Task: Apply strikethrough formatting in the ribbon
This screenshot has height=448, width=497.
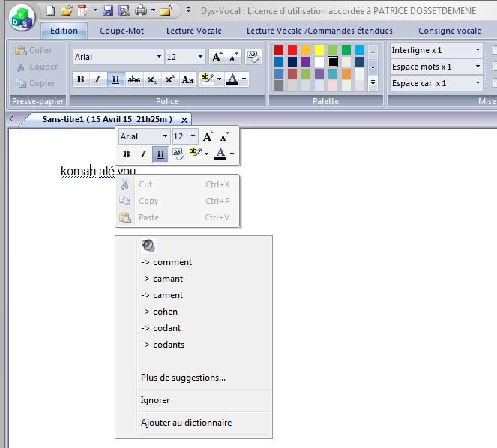Action: [x=133, y=79]
